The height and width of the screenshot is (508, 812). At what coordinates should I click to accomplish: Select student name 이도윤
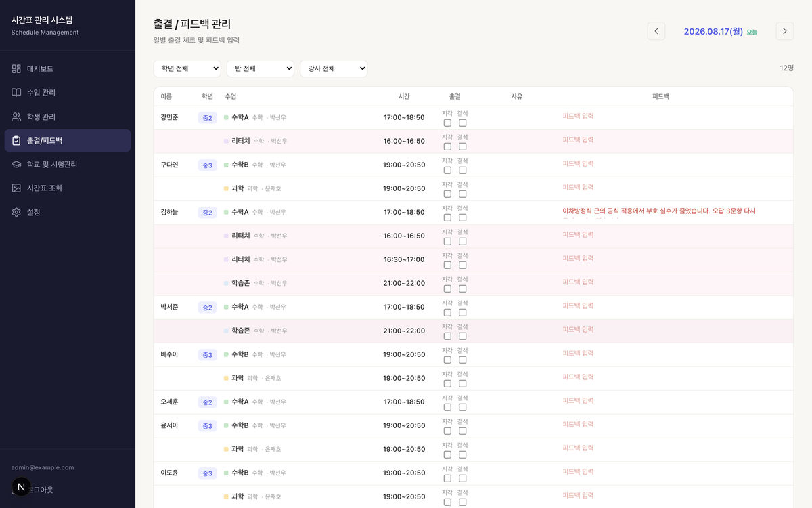[x=169, y=473]
